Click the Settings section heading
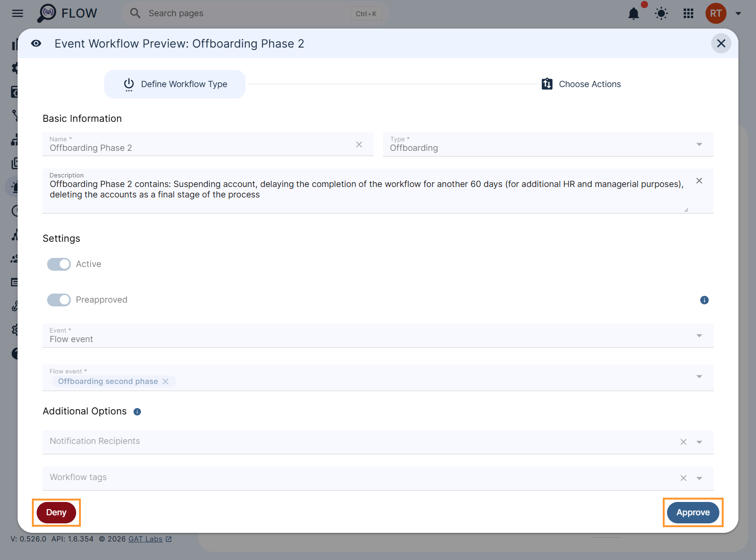Viewport: 756px width, 560px height. point(61,238)
